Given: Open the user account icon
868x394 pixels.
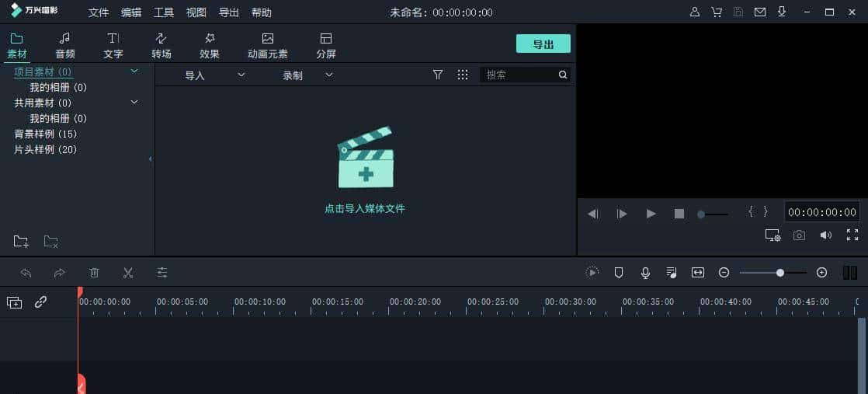Looking at the screenshot, I should 695,12.
